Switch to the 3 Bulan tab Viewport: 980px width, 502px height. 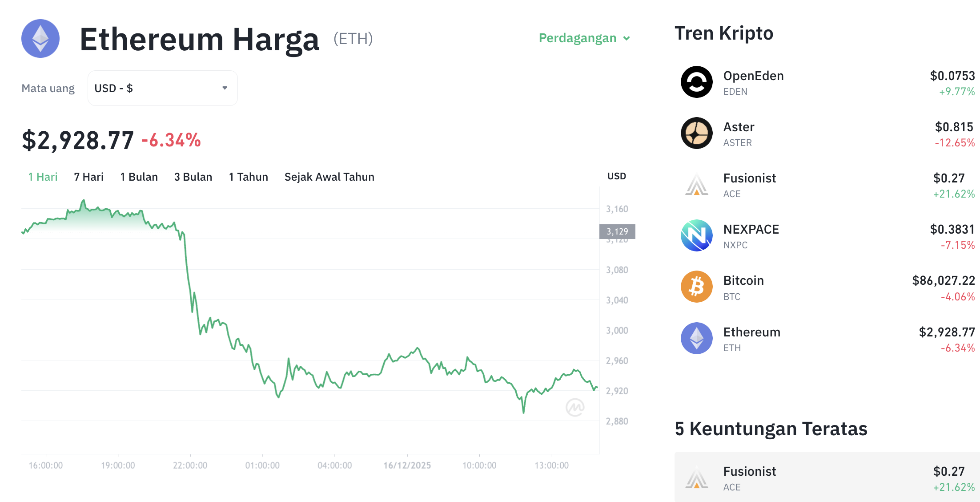(x=193, y=177)
